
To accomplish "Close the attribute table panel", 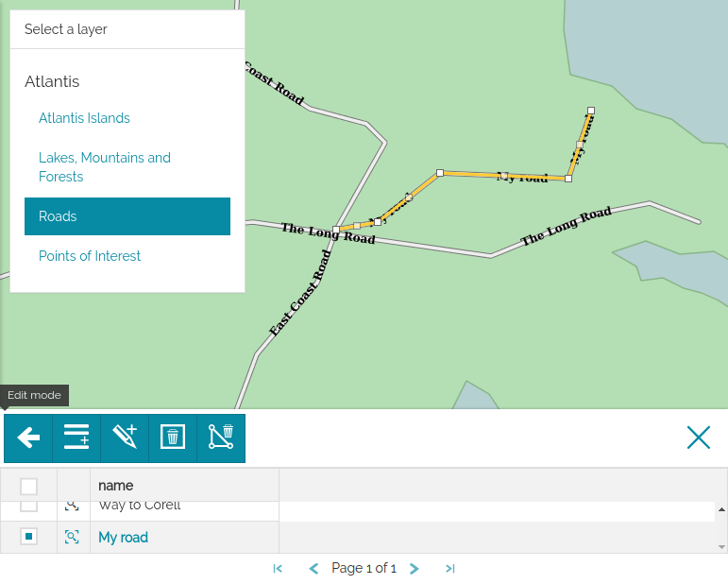I will click(698, 437).
